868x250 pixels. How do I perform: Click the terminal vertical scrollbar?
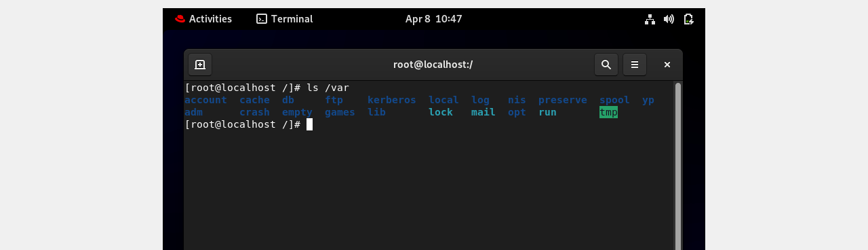pyautogui.click(x=678, y=166)
